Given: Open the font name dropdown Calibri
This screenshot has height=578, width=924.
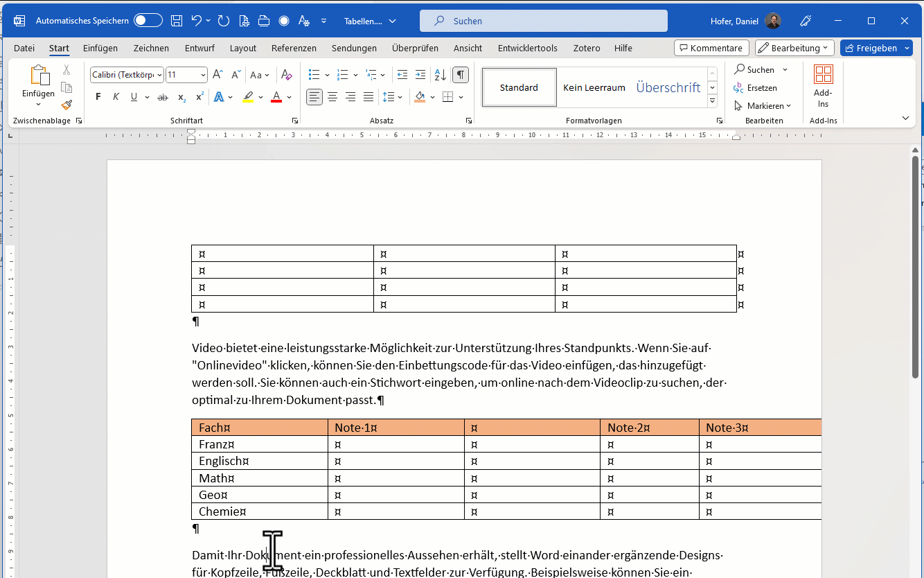Looking at the screenshot, I should click(x=160, y=75).
